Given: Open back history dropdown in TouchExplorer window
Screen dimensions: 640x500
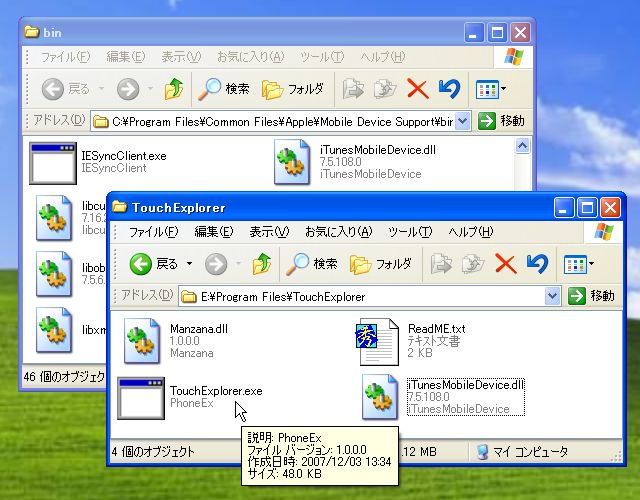Looking at the screenshot, I should click(189, 264).
